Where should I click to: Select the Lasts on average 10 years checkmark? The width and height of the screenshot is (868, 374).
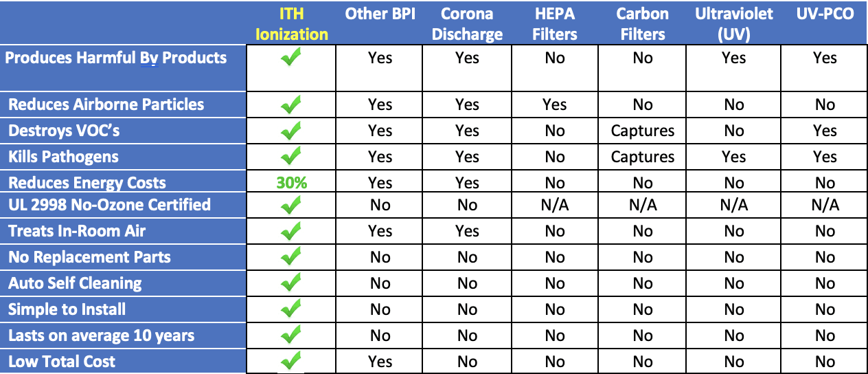pyautogui.click(x=291, y=335)
